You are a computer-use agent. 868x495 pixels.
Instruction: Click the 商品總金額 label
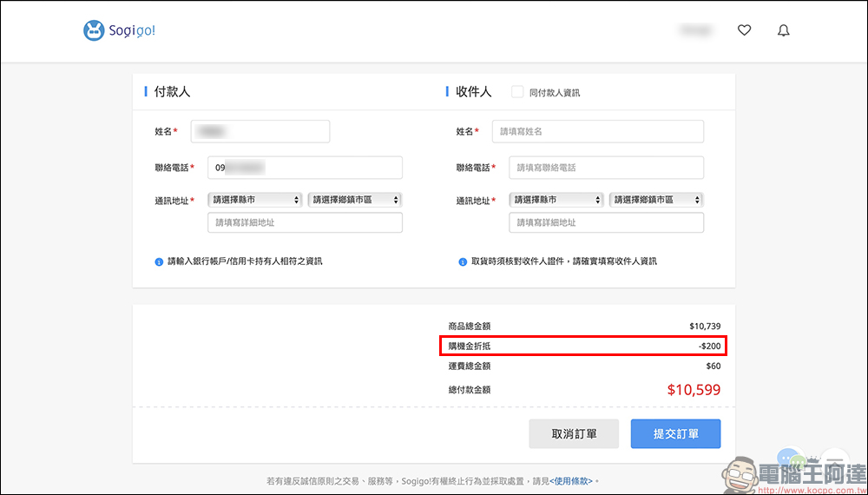(470, 327)
